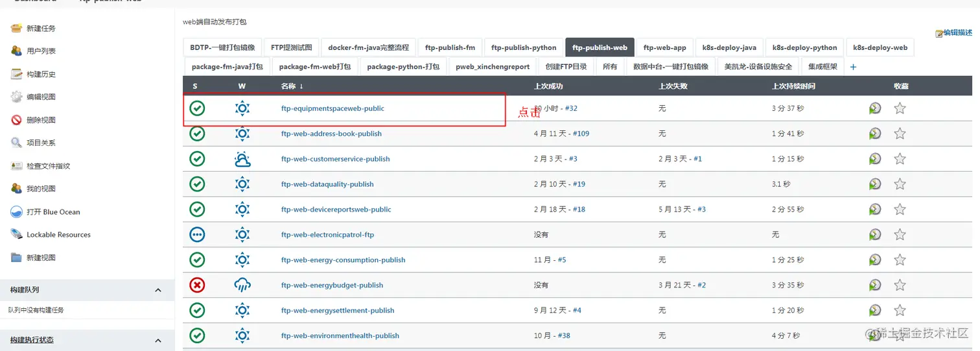The width and height of the screenshot is (980, 351).
Task: Favorite ftp-web-address-book-publish with its star
Action: (x=900, y=134)
